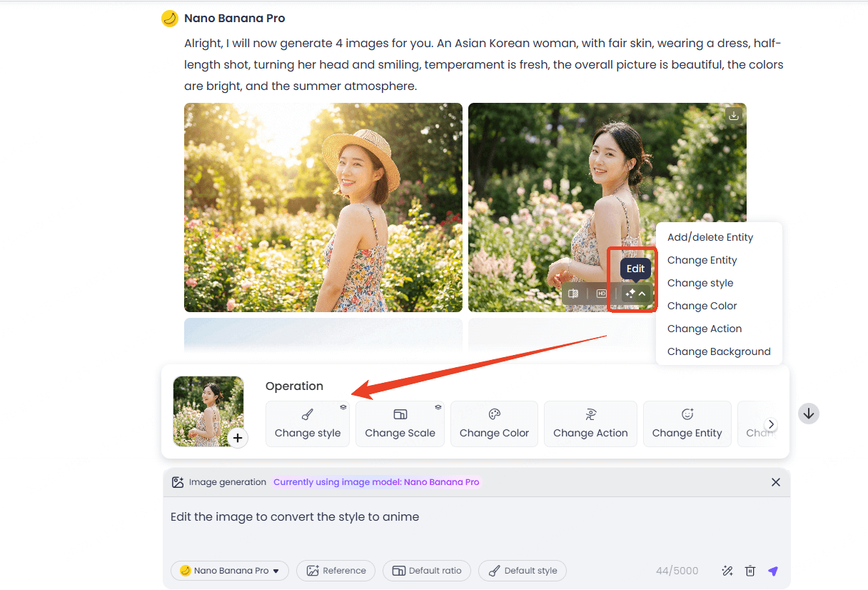Send the prompt with the paper plane icon

pyautogui.click(x=773, y=571)
